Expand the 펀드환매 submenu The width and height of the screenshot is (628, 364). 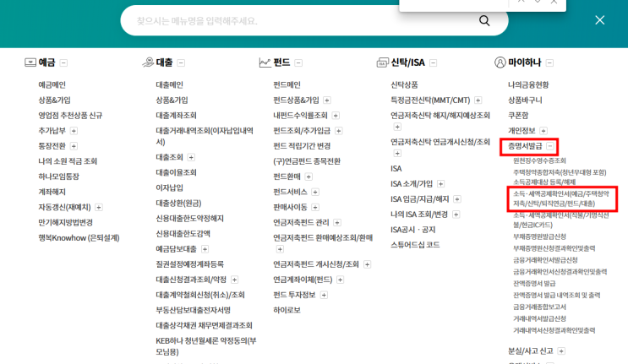(309, 177)
